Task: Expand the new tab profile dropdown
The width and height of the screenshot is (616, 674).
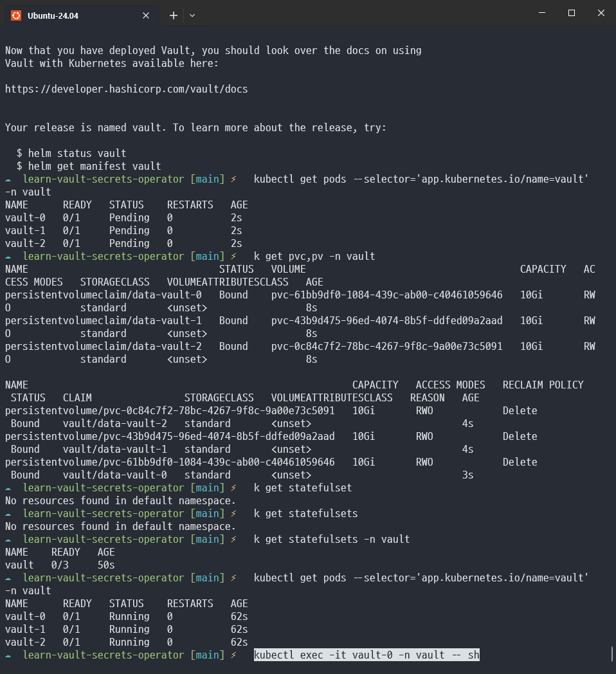Action: (x=192, y=15)
